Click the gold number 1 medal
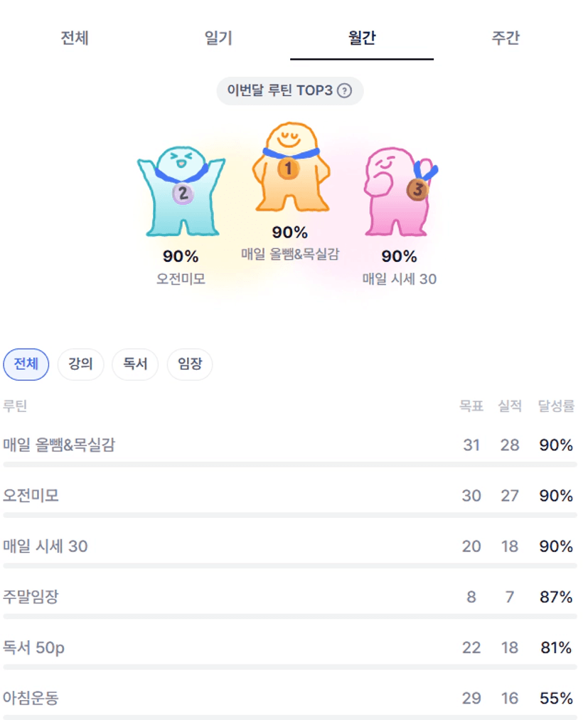 tap(289, 169)
